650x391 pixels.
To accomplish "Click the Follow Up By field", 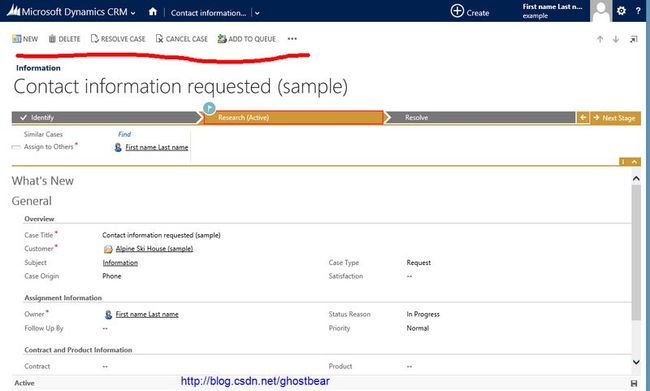I will click(105, 328).
